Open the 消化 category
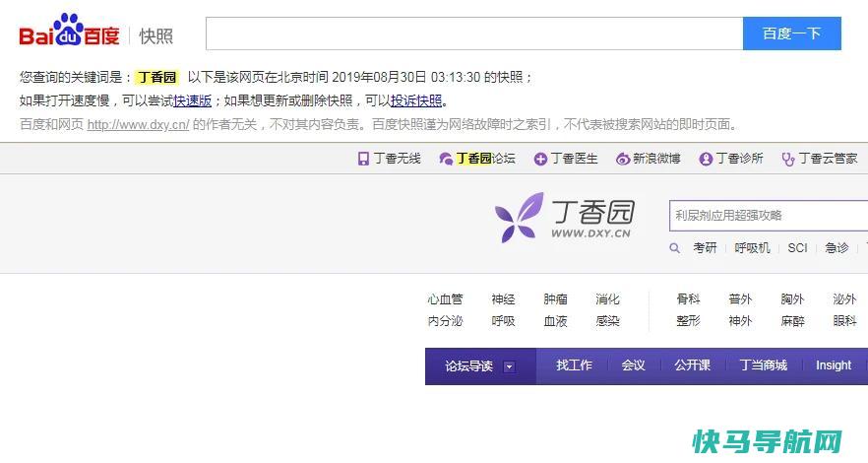868x463 pixels. [x=607, y=299]
